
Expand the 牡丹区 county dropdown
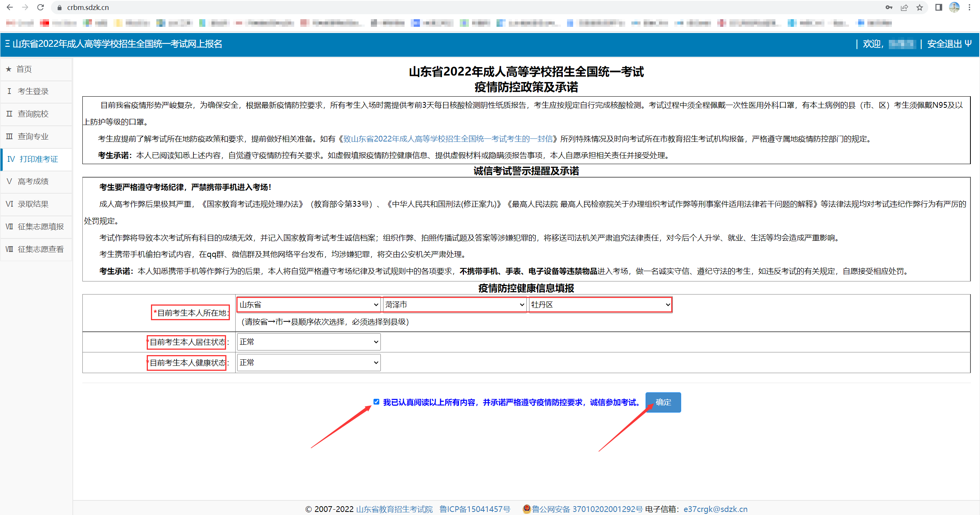pyautogui.click(x=600, y=304)
